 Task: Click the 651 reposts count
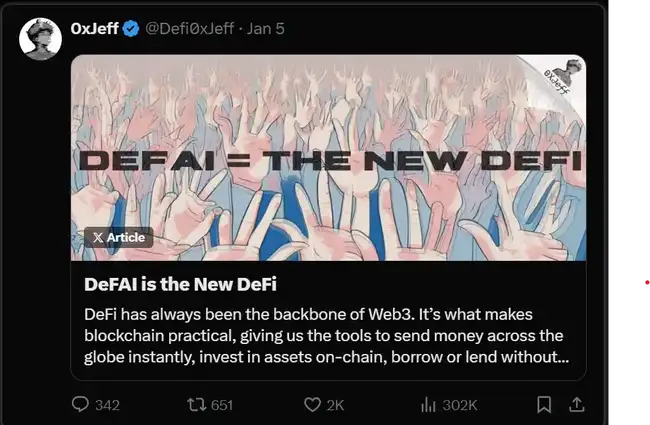pos(222,404)
